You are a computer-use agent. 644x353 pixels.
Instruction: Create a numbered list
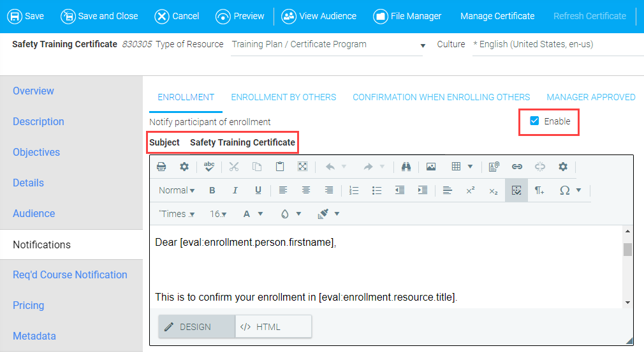(354, 190)
